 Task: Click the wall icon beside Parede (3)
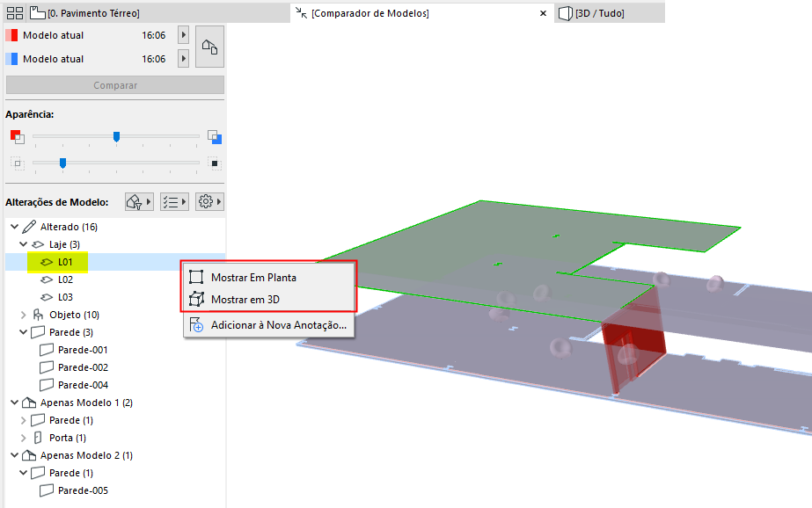coord(38,332)
